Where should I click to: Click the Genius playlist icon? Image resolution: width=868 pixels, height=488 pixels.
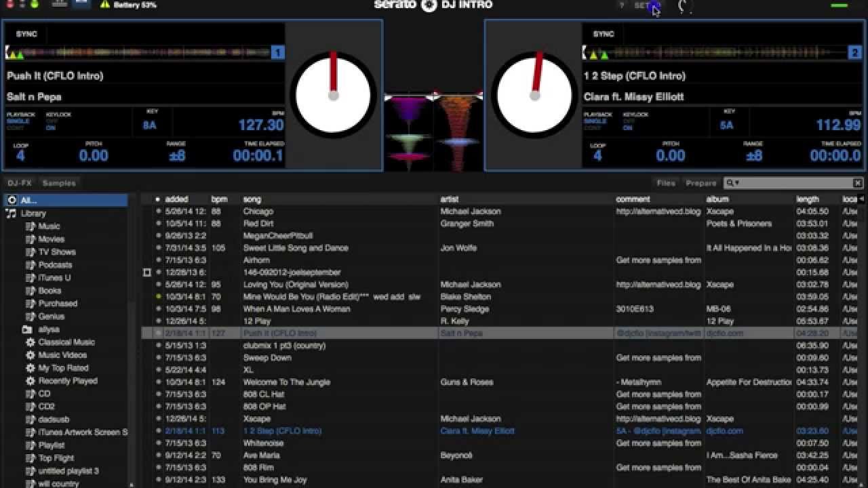coord(30,317)
